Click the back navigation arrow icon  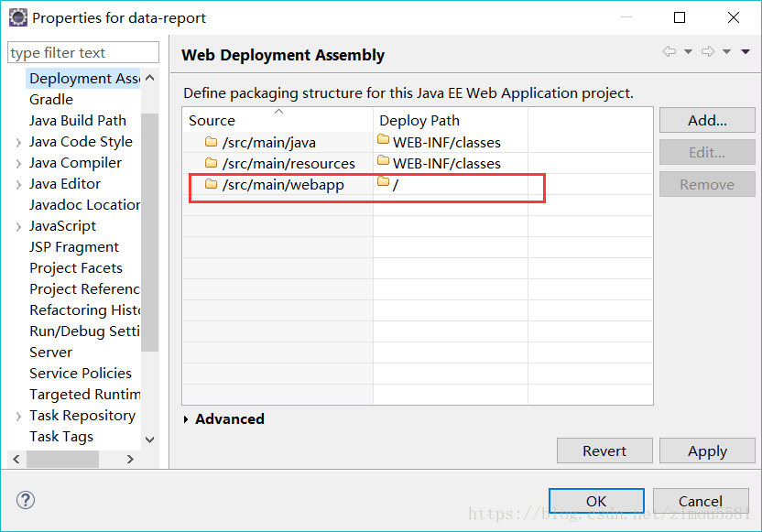[669, 52]
